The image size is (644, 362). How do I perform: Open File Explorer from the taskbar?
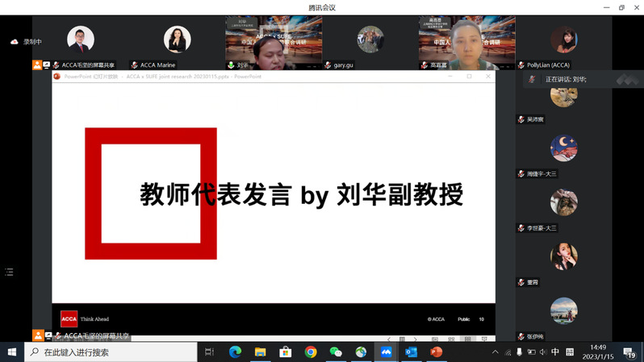pos(260,352)
